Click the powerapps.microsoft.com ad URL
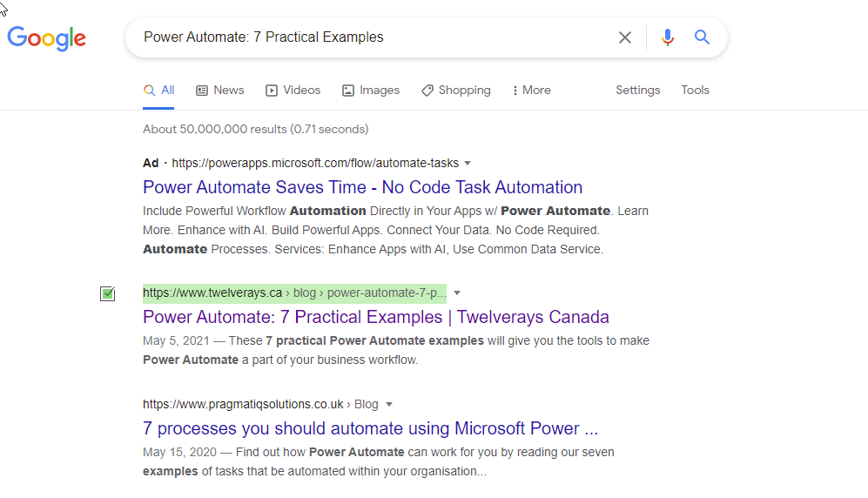Image resolution: width=868 pixels, height=498 pixels. tap(315, 163)
